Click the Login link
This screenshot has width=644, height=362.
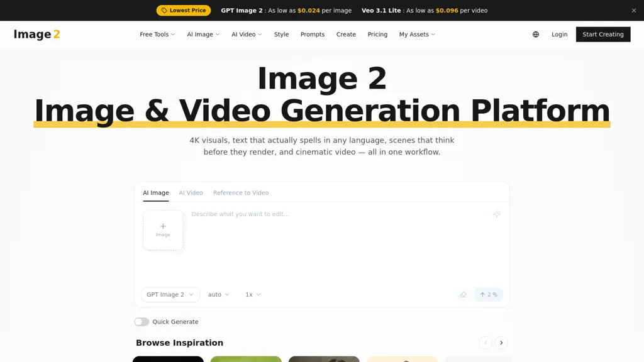559,35
